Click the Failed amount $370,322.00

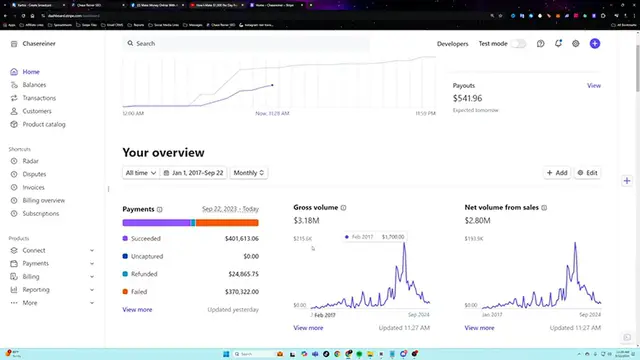(242, 292)
